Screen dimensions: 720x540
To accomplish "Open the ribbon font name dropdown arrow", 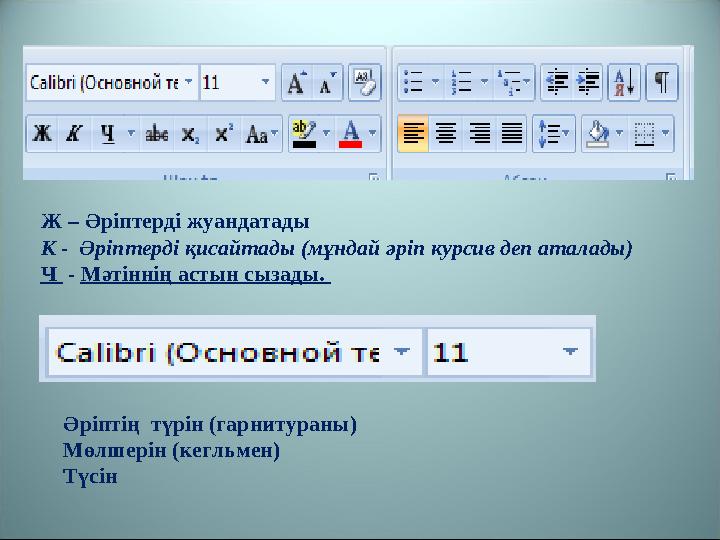I will 189,83.
